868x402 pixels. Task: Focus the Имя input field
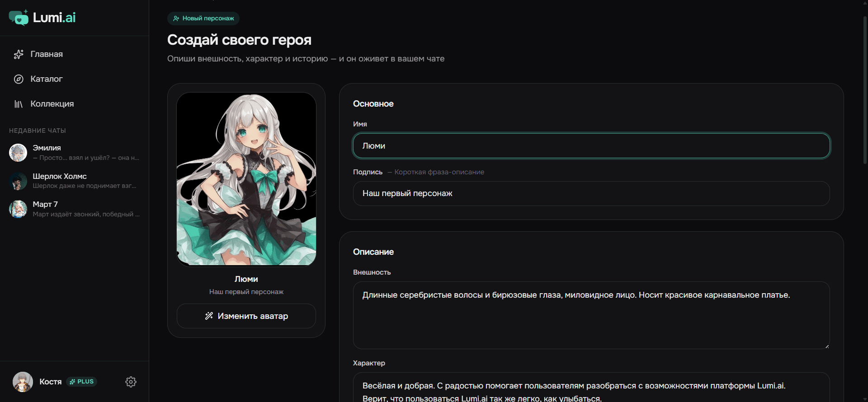click(591, 146)
